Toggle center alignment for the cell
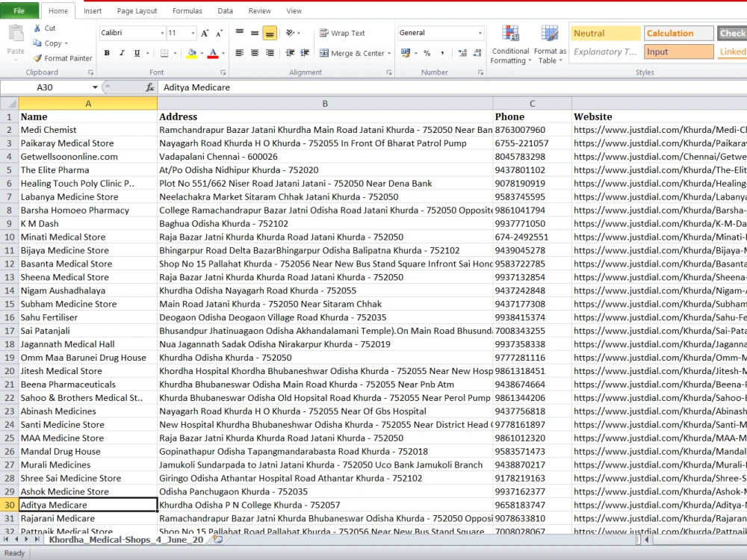Viewport: 747px width, 560px height. (253, 53)
